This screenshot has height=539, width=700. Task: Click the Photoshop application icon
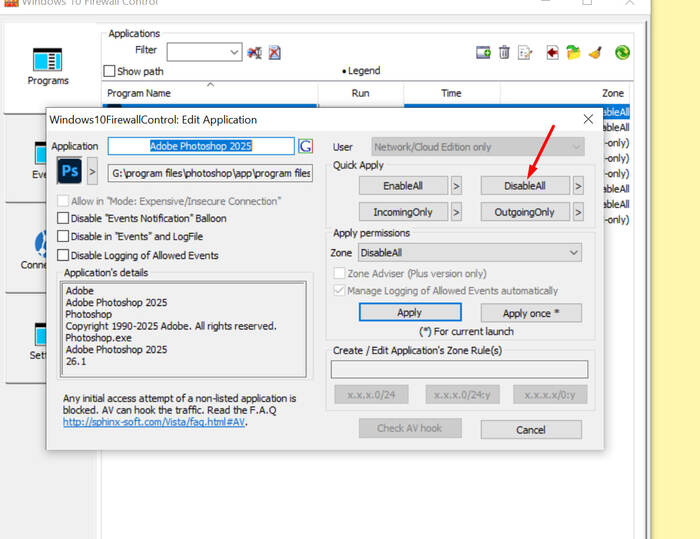(70, 172)
